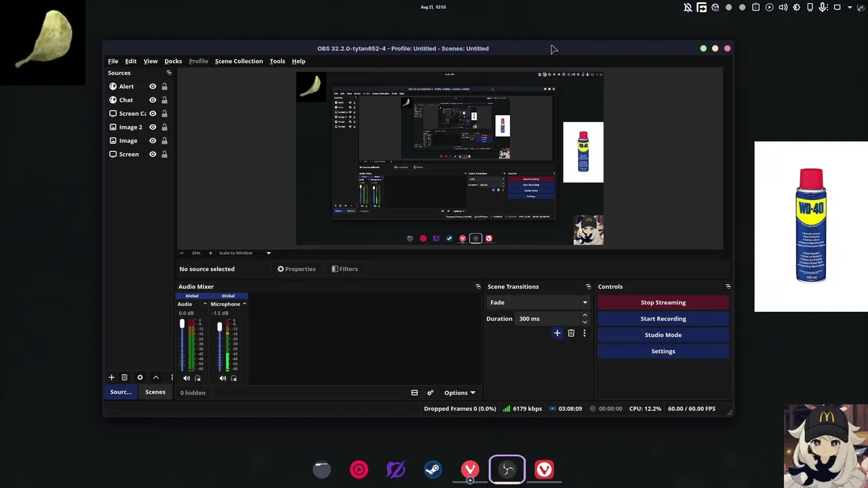This screenshot has width=868, height=488.
Task: Lock the Alert source
Action: point(164,87)
